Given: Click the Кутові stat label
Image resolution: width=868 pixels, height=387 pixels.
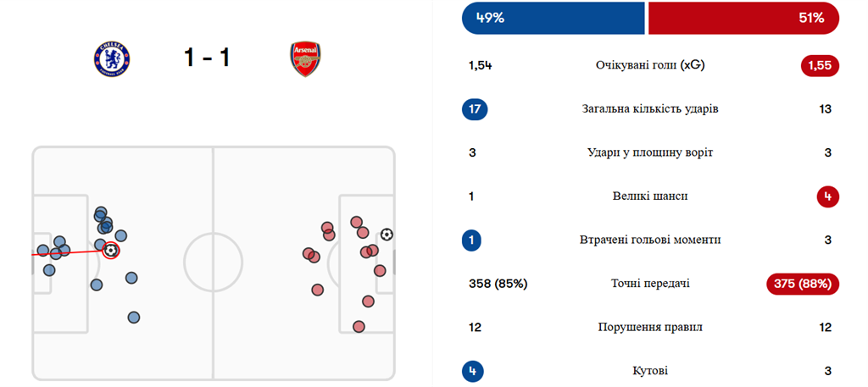Looking at the screenshot, I should 650,371.
